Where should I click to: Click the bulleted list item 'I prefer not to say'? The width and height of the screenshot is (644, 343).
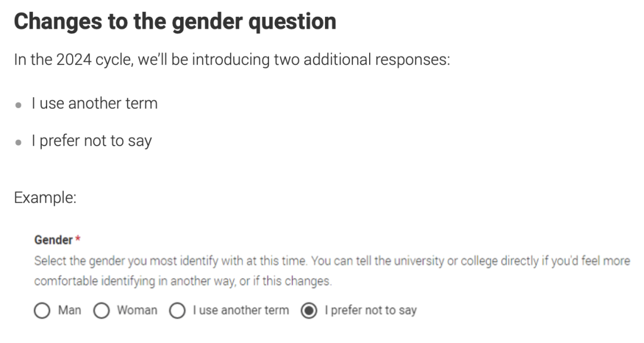[92, 141]
